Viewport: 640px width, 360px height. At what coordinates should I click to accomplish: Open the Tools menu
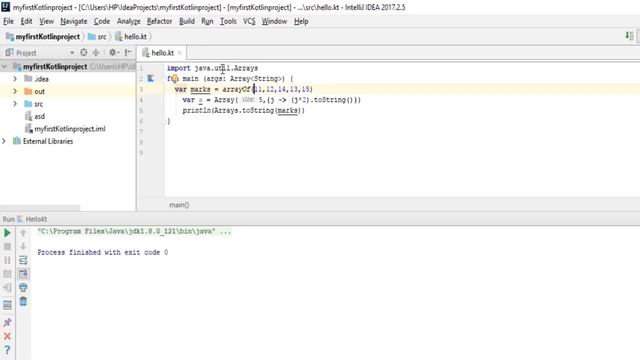[x=228, y=21]
